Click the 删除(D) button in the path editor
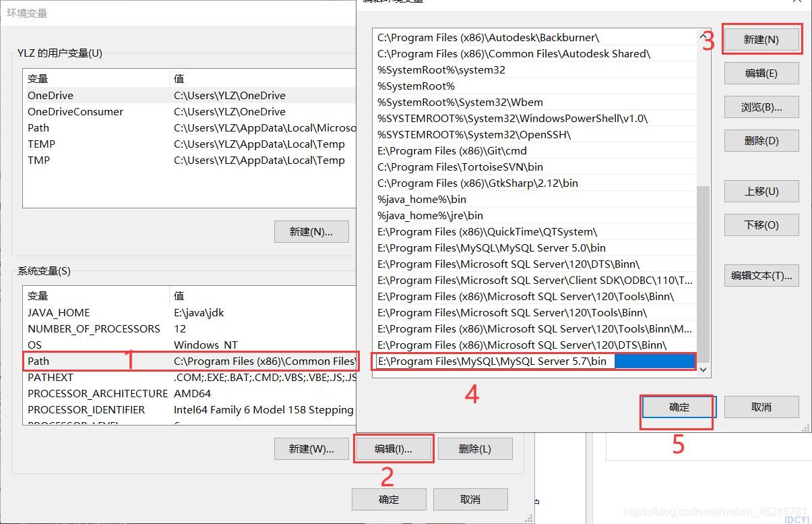The image size is (812, 524). (761, 141)
